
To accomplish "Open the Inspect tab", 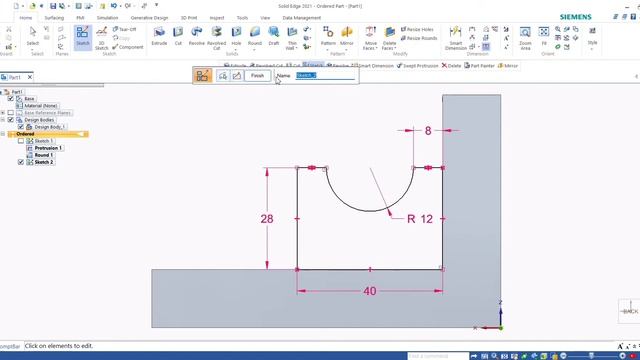I will point(217,18).
